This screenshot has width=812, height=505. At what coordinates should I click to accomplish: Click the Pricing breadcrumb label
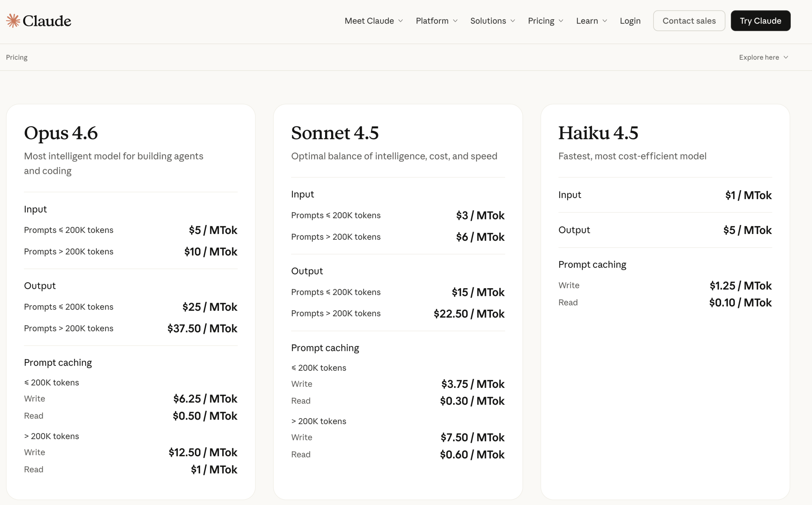[x=17, y=57]
